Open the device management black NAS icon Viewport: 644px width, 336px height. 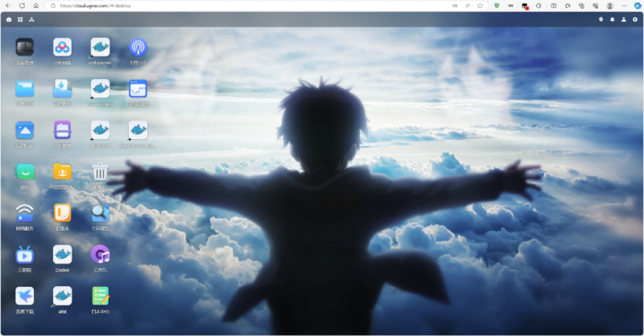[x=25, y=47]
